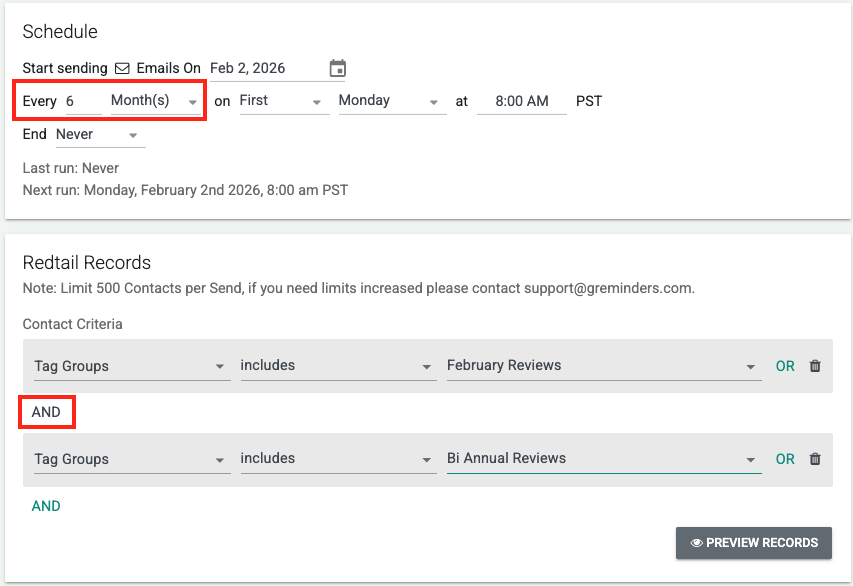The height and width of the screenshot is (586, 853).
Task: Click the Every interval number field
Action: tap(82, 101)
